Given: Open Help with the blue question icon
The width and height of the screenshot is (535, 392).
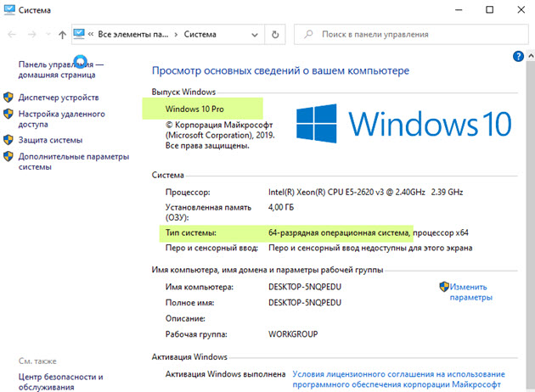Looking at the screenshot, I should 518,56.
